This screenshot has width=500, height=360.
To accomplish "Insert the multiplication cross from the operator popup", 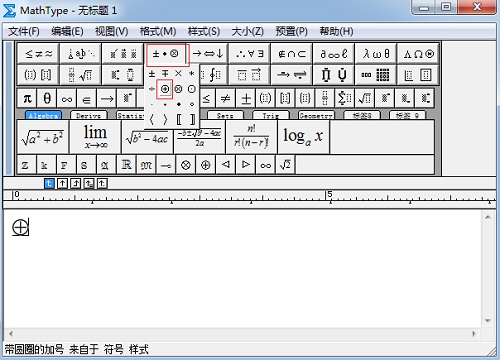I will [x=178, y=74].
